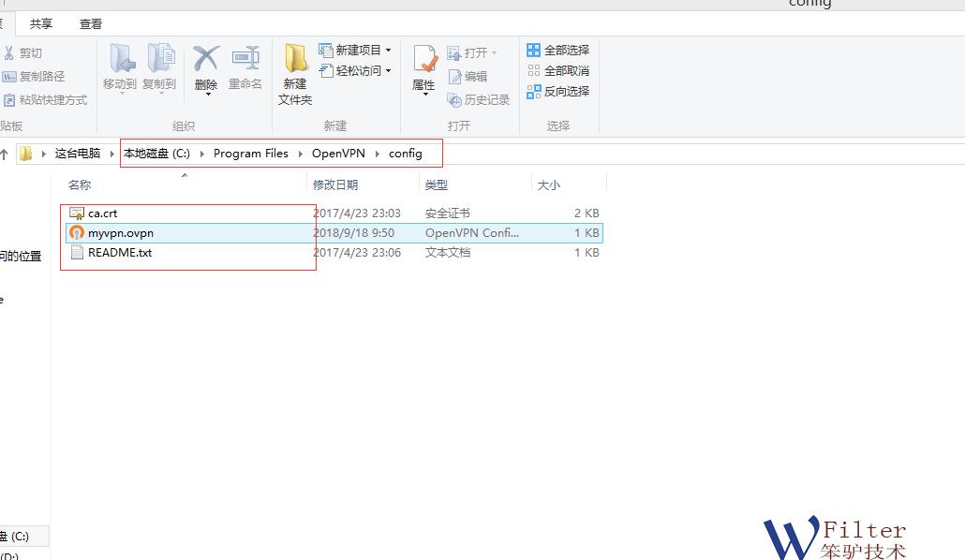Expand the 轻松访问 dropdown
The height and width of the screenshot is (560, 965).
click(389, 71)
